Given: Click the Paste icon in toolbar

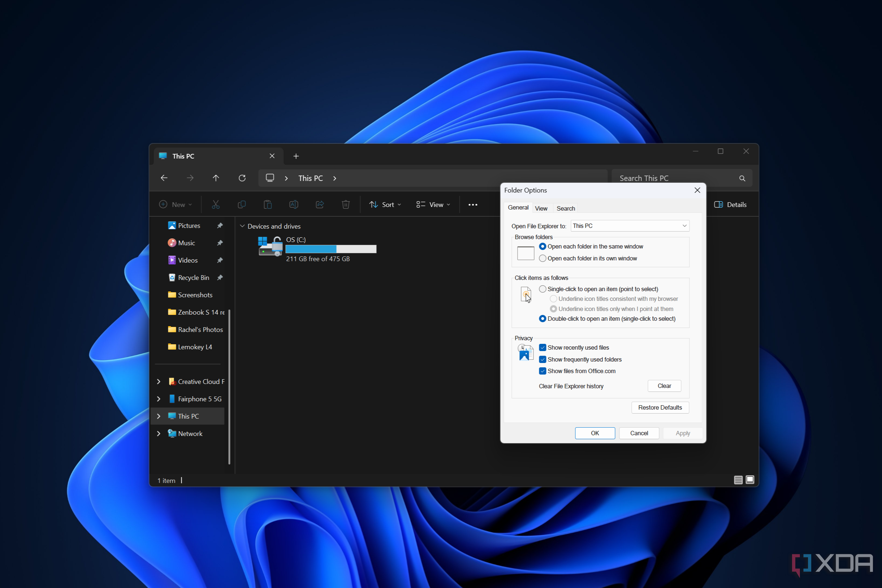Looking at the screenshot, I should (268, 204).
